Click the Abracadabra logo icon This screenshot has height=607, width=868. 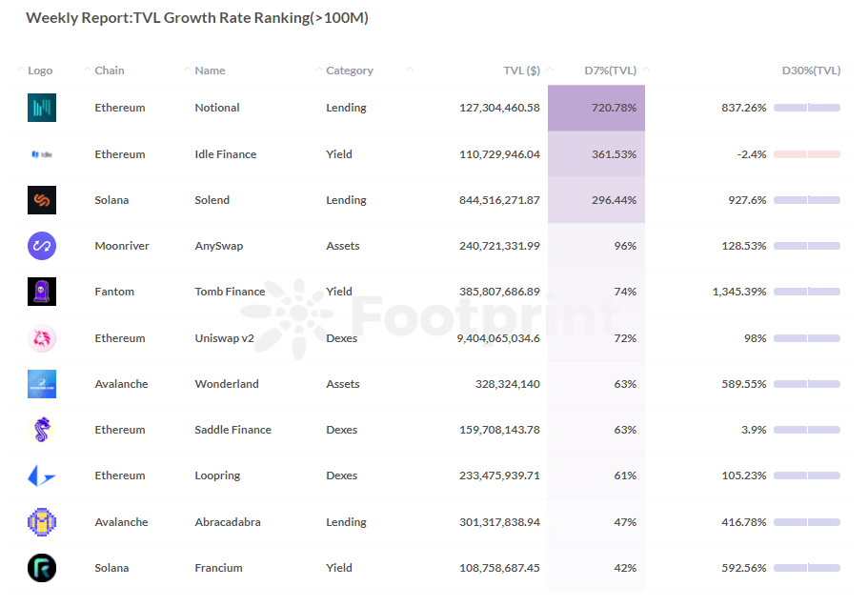pos(42,521)
